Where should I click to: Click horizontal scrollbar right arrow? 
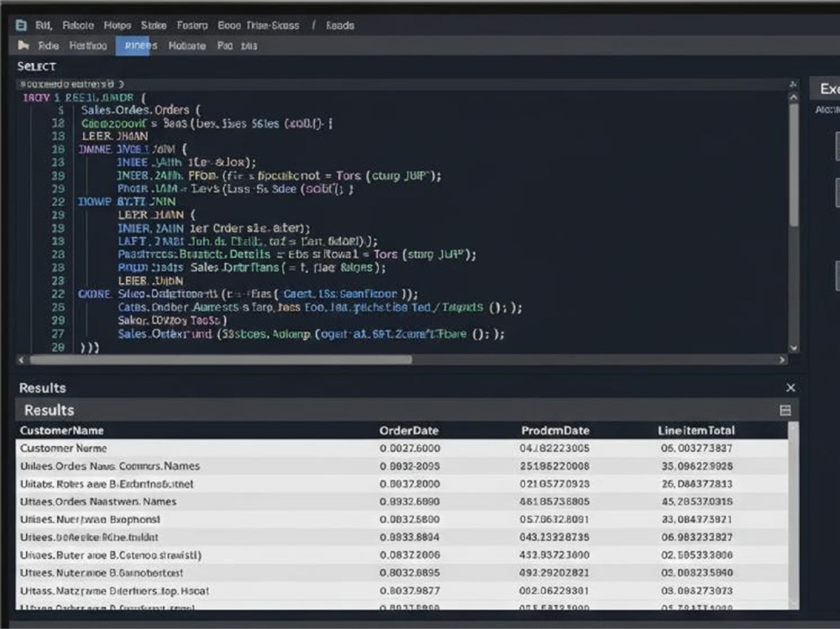(x=782, y=360)
